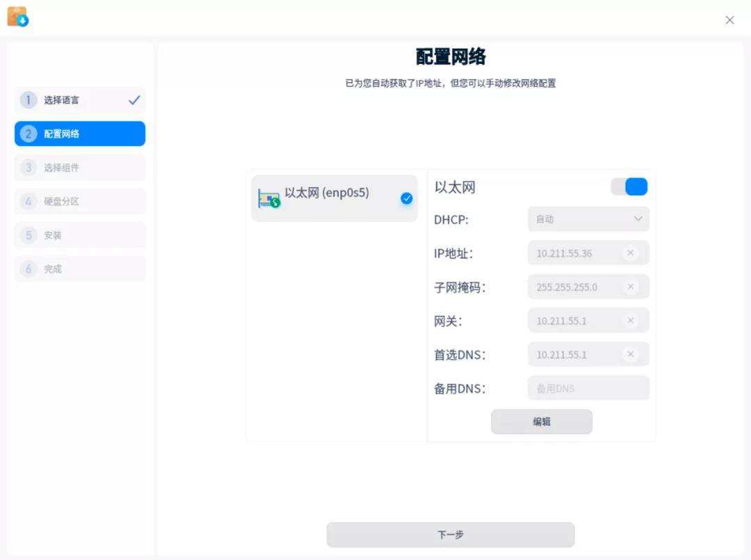Clear the 网关 field with its X icon
The width and height of the screenshot is (751, 560).
pos(630,321)
